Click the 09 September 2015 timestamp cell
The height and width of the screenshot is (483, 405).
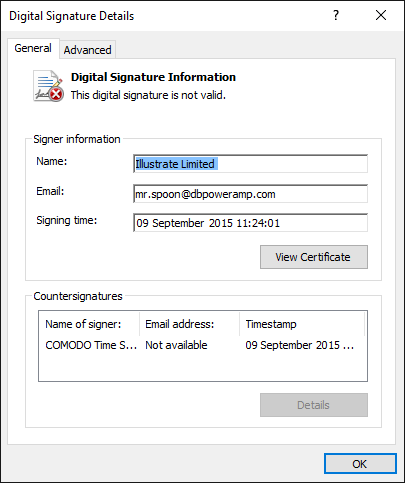tap(300, 345)
